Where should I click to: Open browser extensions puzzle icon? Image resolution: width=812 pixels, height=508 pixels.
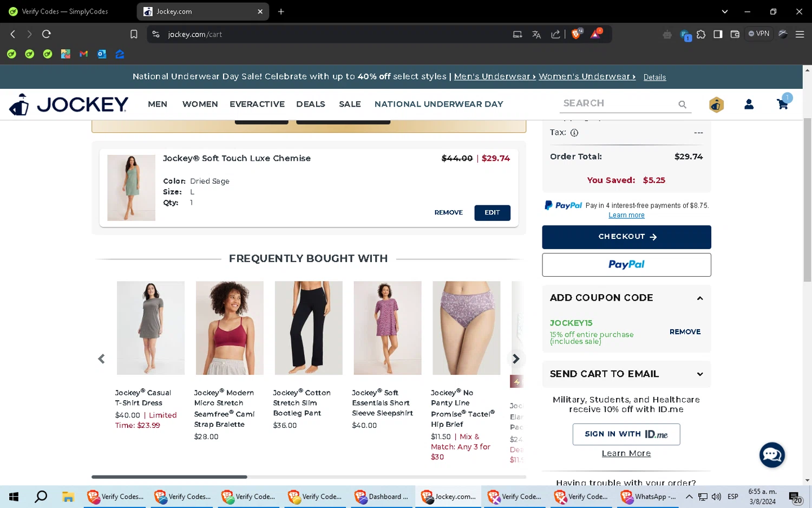point(701,34)
